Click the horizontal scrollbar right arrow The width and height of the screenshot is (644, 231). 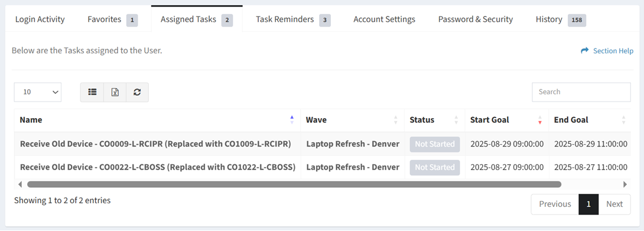tap(625, 184)
